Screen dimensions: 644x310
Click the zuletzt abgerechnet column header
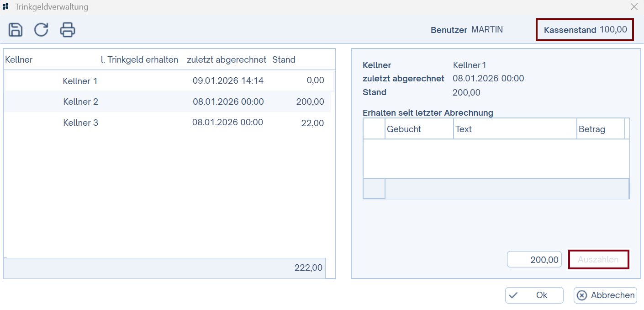pos(226,59)
